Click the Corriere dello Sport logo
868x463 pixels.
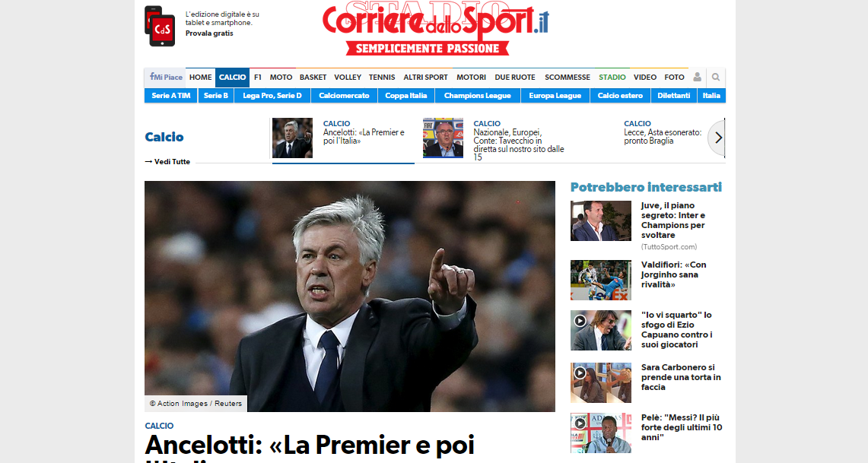click(x=435, y=27)
